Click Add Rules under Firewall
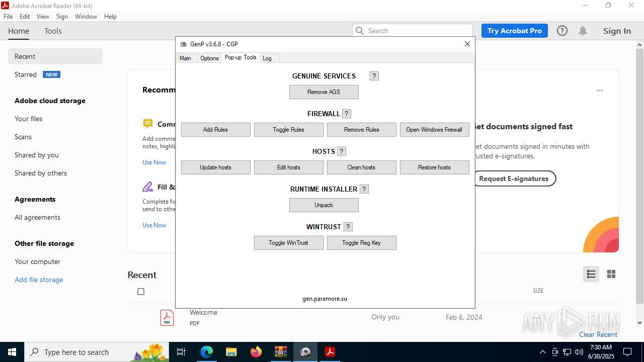The height and width of the screenshot is (362, 644). pyautogui.click(x=216, y=130)
